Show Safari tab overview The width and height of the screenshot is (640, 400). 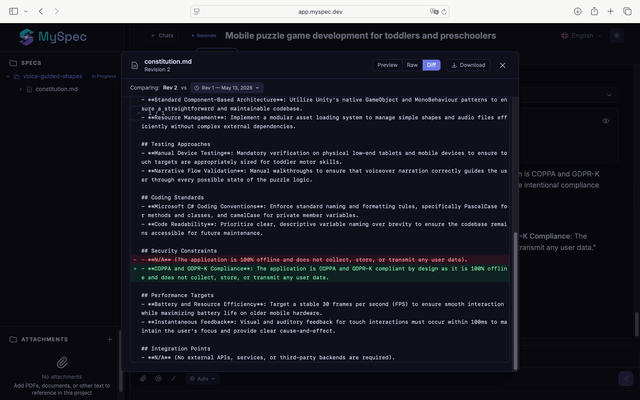(627, 11)
